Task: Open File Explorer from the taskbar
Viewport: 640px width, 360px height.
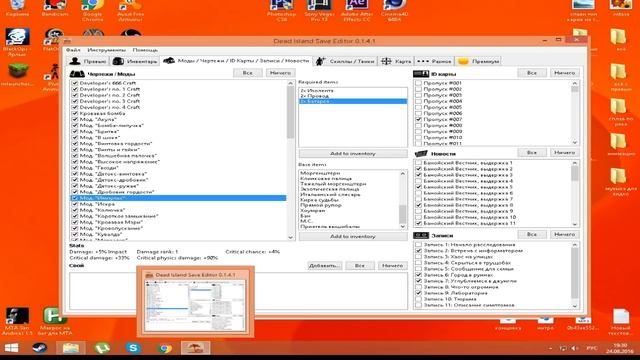Action: [71, 348]
